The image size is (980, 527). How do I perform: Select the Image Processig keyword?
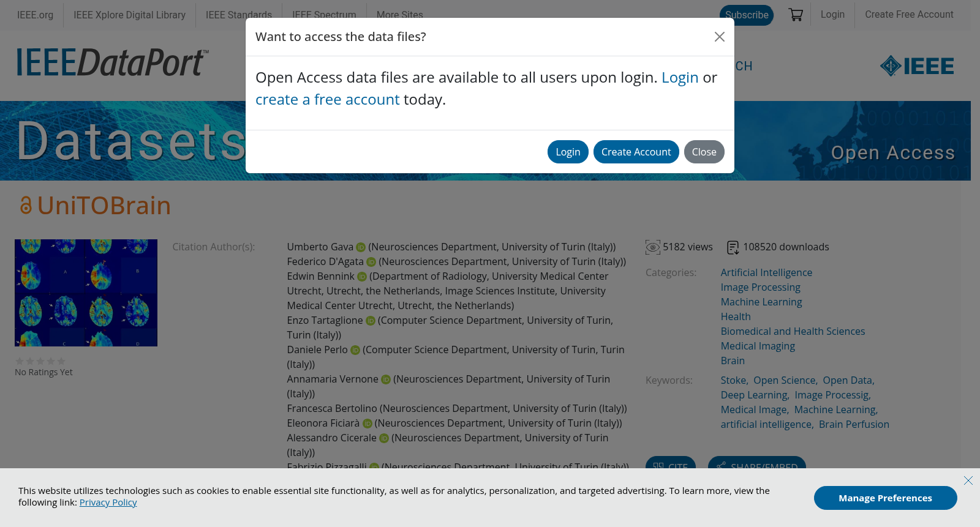coord(832,395)
